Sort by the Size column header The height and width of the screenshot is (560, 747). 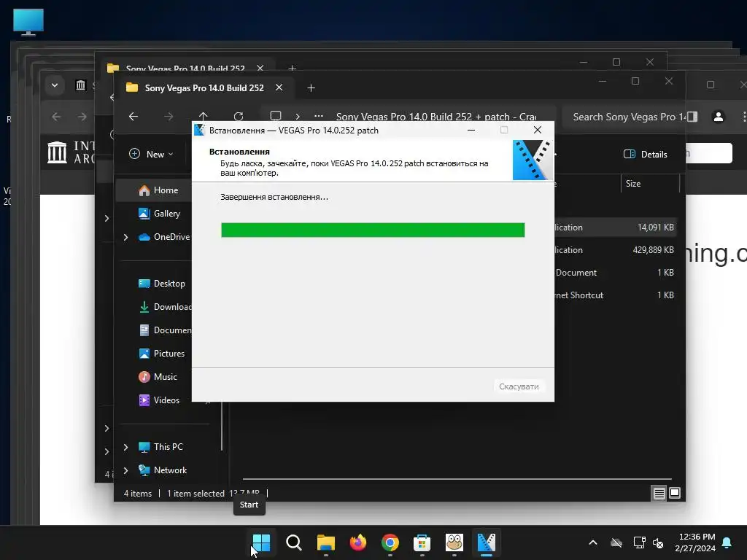point(633,183)
